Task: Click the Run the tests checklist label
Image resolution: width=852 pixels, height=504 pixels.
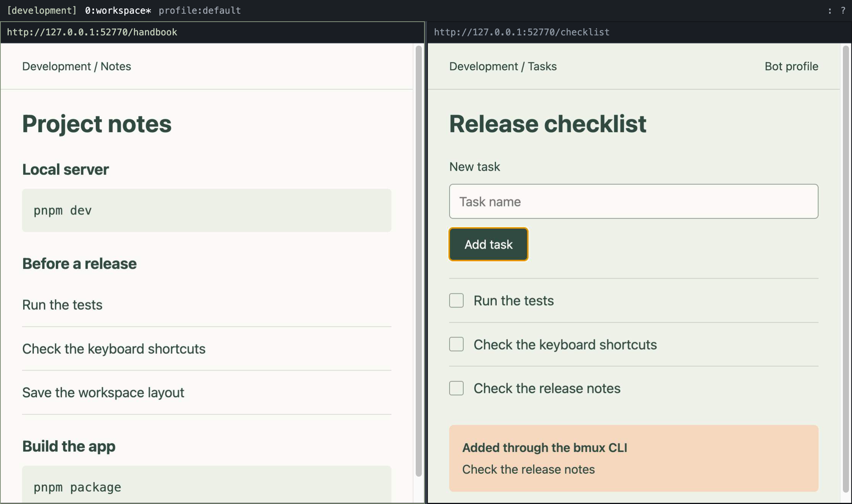Action: tap(513, 301)
